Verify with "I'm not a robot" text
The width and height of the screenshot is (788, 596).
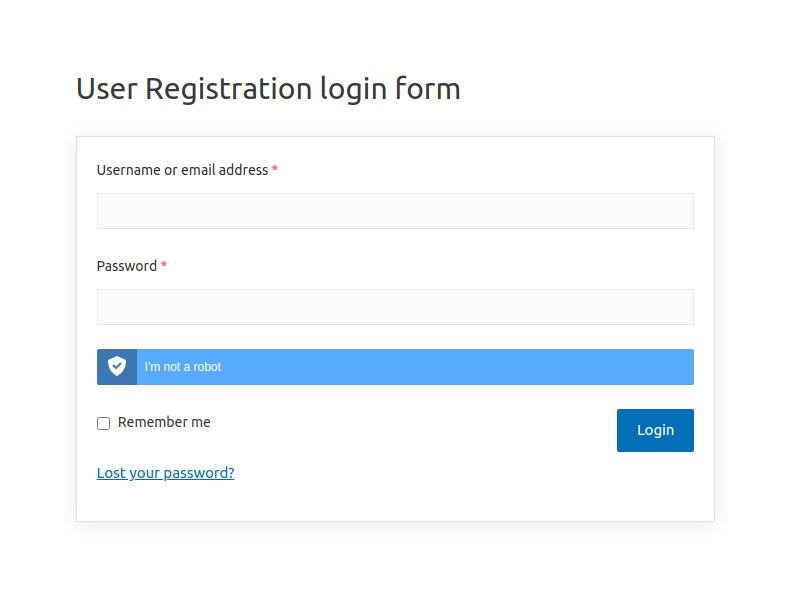183,367
